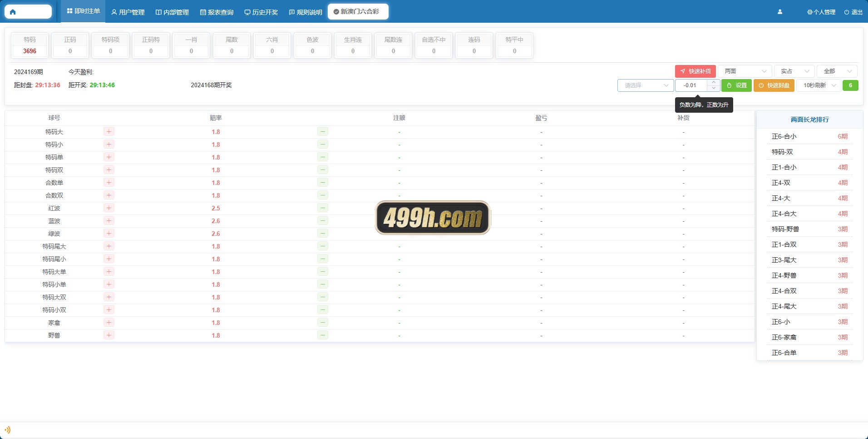Viewport: 868px width, 439px height.
Task: Click plus icon for 特码大双 row
Action: pyautogui.click(x=109, y=297)
